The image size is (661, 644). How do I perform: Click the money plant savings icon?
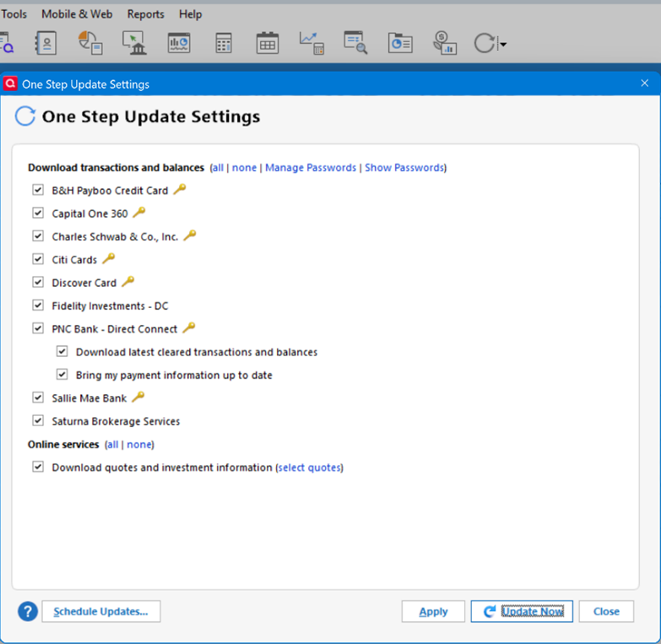coord(445,42)
